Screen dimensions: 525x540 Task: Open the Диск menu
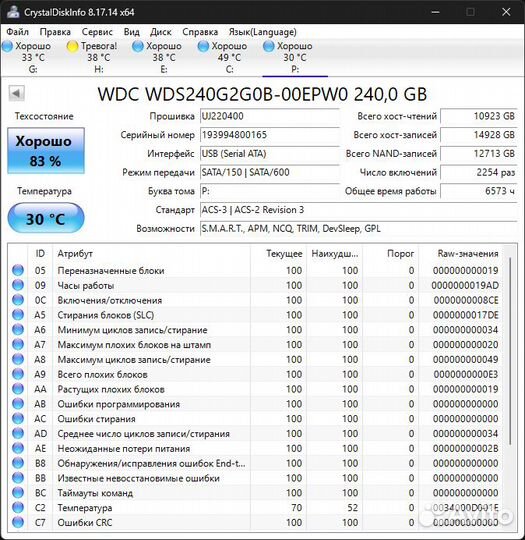point(161,32)
